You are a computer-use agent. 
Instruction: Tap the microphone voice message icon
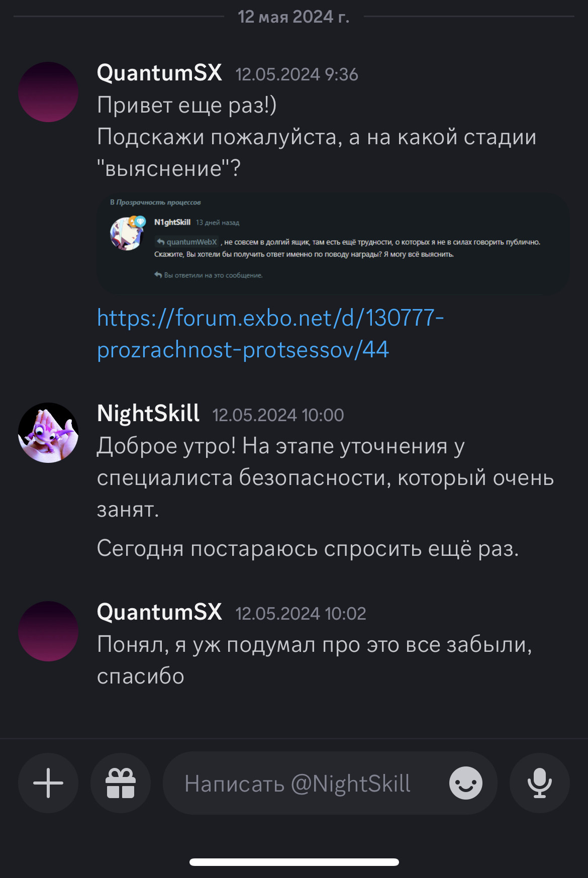click(540, 783)
